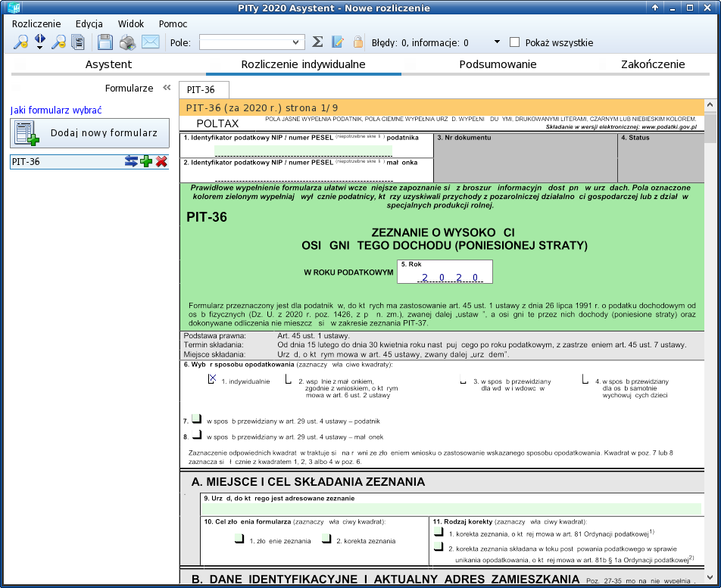Open the 'Jaki formularz wybrać' link
The width and height of the screenshot is (721, 588).
56,110
